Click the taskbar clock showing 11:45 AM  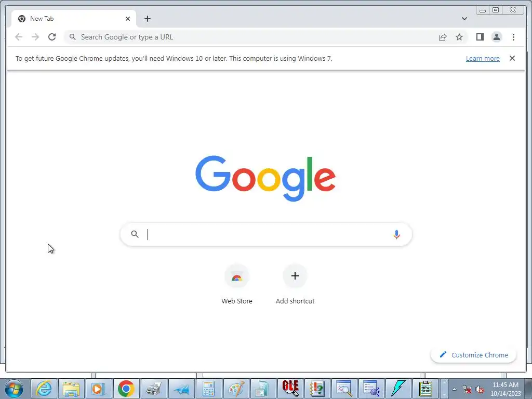(505, 389)
